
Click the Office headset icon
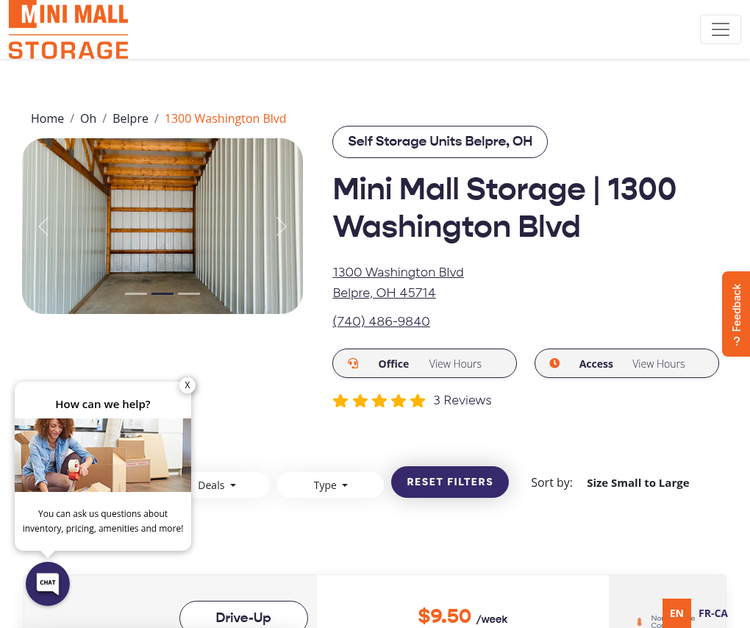[353, 364]
